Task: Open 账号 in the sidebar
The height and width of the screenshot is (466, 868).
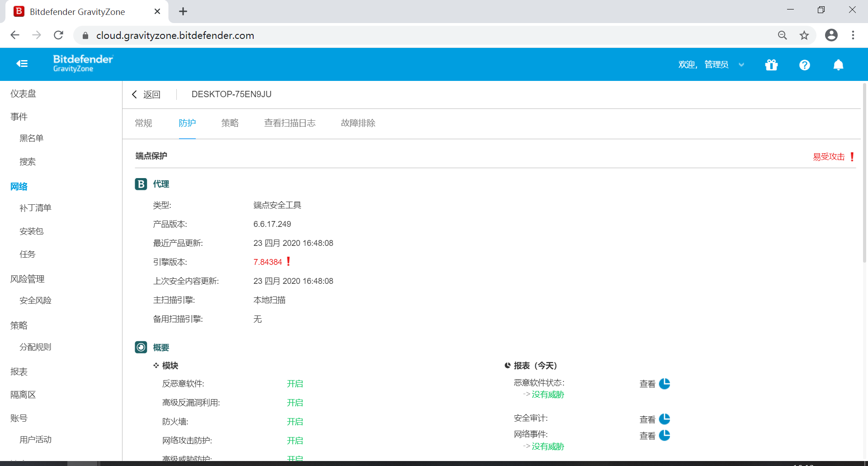Action: click(x=19, y=418)
